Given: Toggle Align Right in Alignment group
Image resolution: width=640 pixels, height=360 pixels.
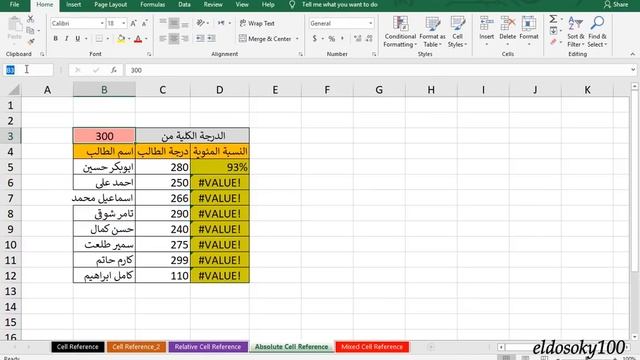Looking at the screenshot, I should pos(185,38).
